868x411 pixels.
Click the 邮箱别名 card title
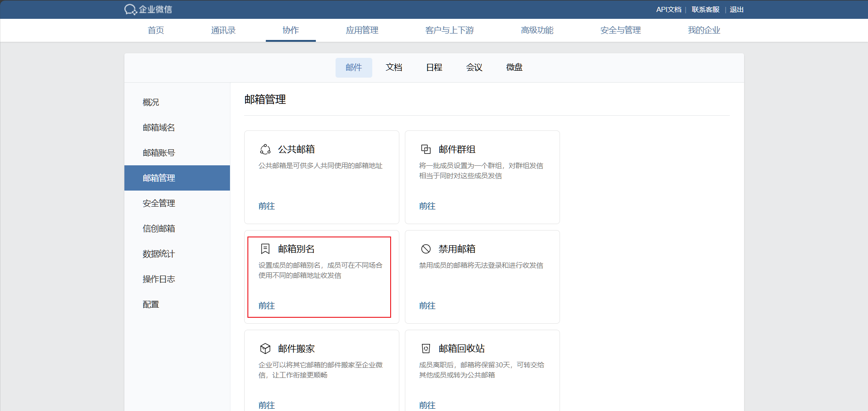coord(297,249)
